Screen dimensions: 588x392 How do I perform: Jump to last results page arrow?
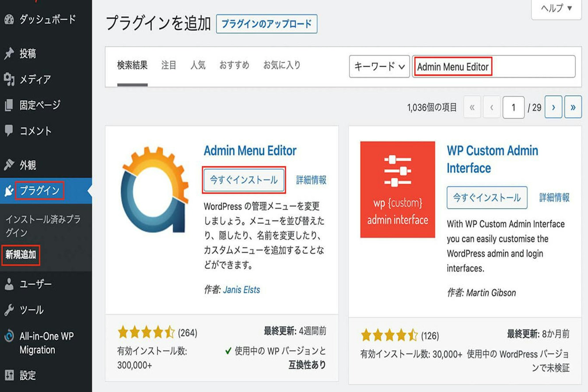573,107
